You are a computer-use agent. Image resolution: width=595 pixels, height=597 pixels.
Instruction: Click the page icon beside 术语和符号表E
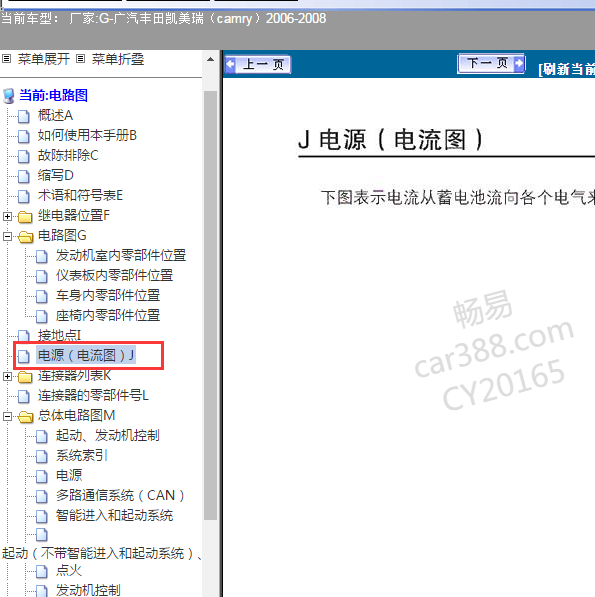[24, 196]
